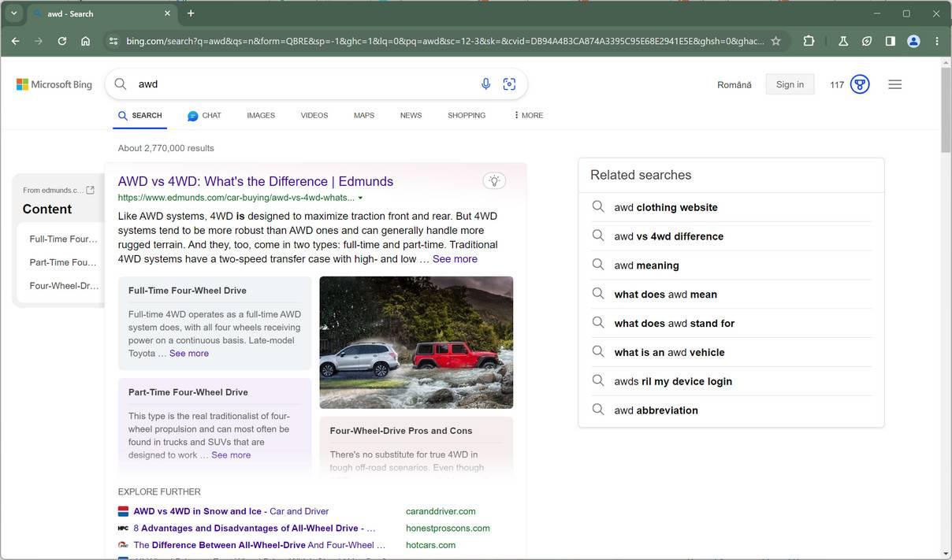Viewport: 952px width, 560px height.
Task: Open the Chrome tab search dropdown
Action: click(x=13, y=13)
